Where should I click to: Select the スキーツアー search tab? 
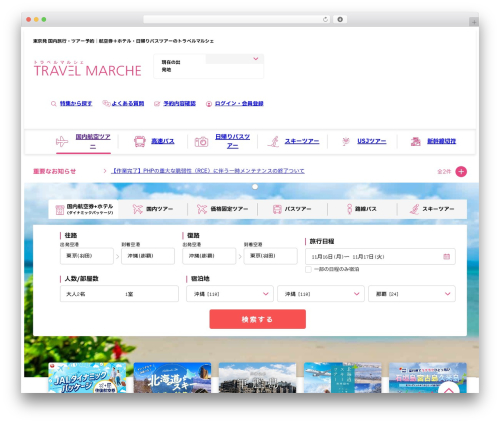pyautogui.click(x=432, y=209)
